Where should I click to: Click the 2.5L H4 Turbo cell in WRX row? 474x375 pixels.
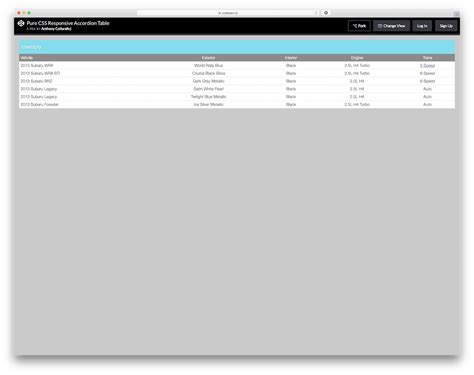[x=357, y=65]
